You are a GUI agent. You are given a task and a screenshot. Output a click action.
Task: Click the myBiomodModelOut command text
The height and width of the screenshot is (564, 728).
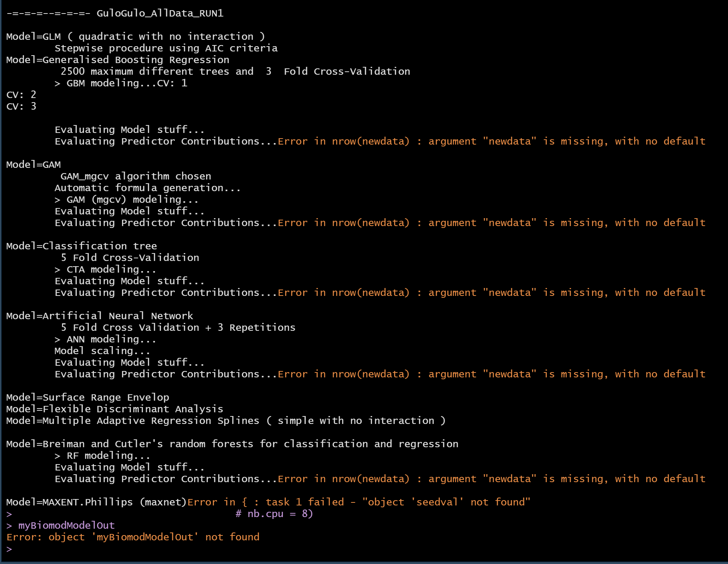pos(66,525)
